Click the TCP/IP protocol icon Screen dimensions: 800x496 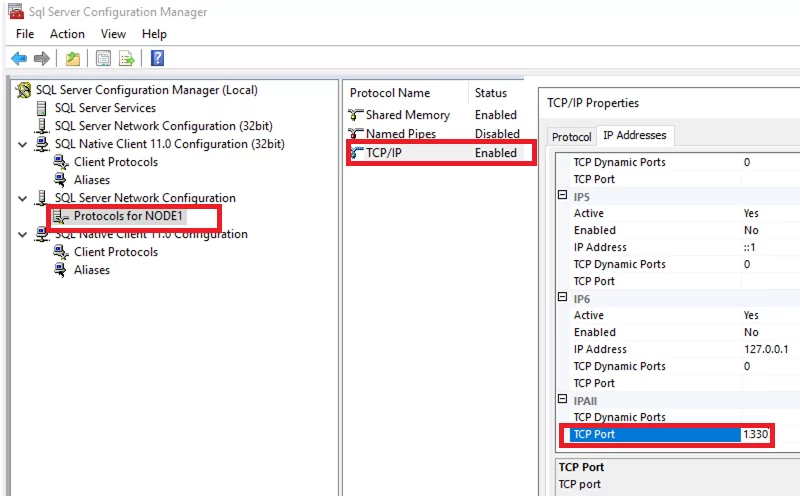[357, 153]
